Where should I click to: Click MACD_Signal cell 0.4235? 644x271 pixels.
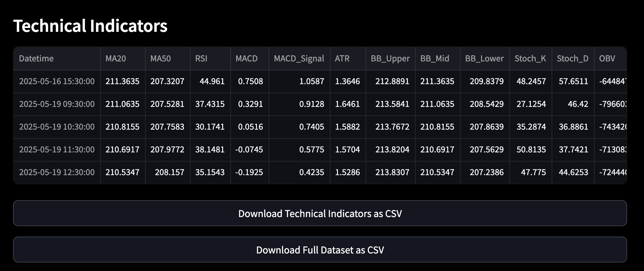click(300, 172)
